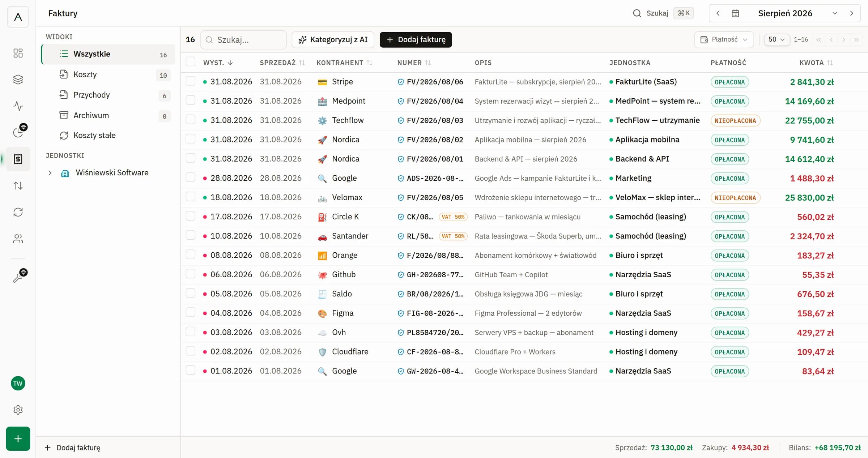Open the key tool icon in sidebar
This screenshot has height=458, width=868.
click(18, 277)
